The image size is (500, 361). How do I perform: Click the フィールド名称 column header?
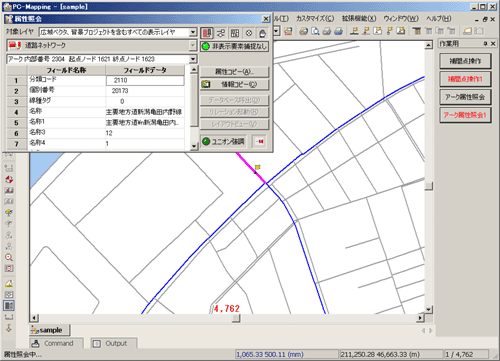(x=67, y=70)
